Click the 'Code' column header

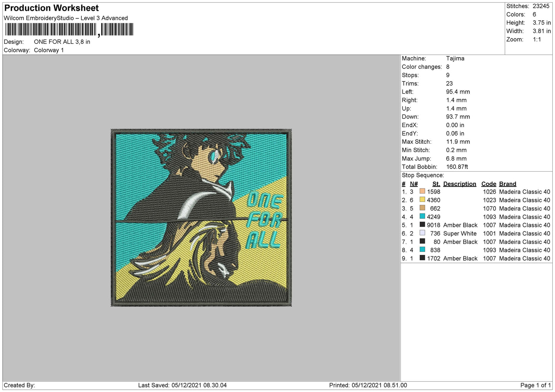[x=489, y=184]
